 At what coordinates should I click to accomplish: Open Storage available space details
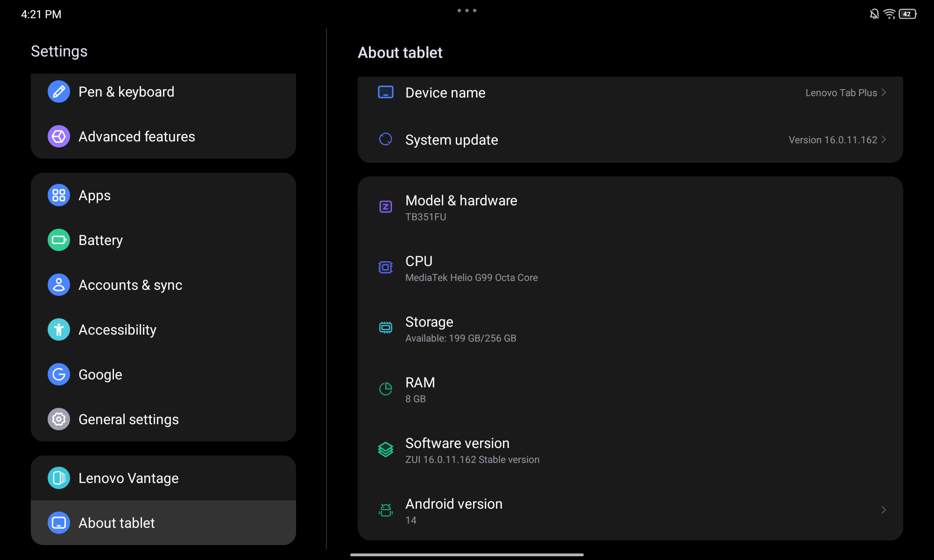click(x=630, y=329)
